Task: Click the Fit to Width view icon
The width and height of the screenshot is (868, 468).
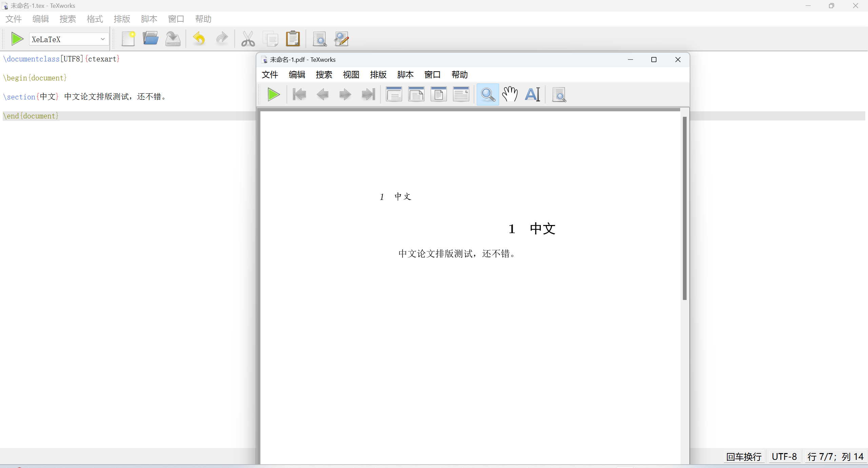Action: click(x=416, y=94)
